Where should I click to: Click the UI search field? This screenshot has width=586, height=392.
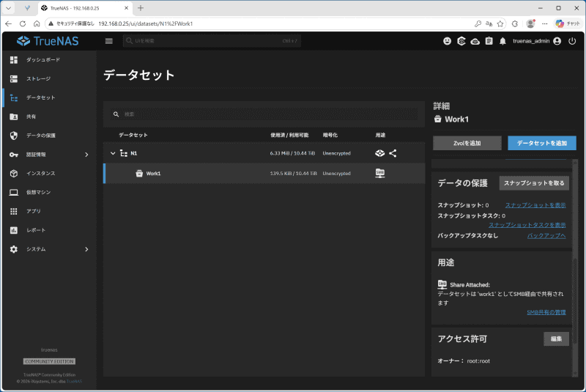[x=212, y=41]
